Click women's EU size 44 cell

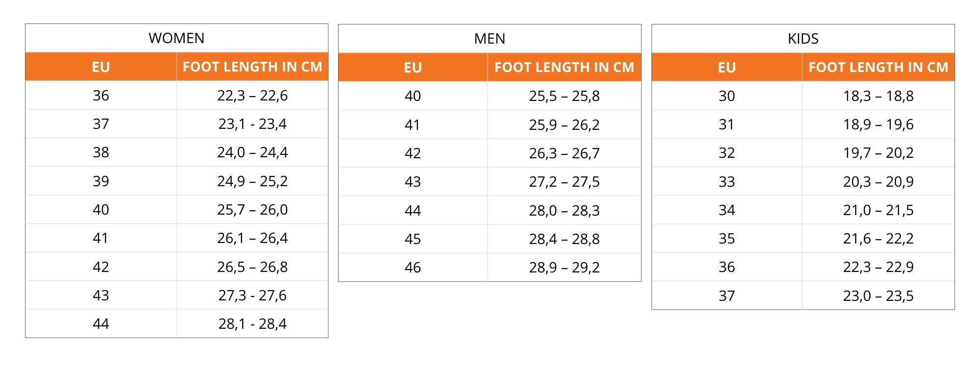101,324
